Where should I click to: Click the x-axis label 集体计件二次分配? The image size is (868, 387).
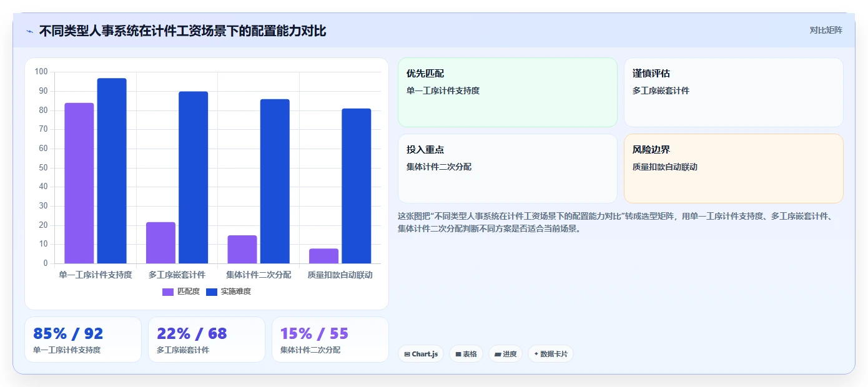click(259, 275)
